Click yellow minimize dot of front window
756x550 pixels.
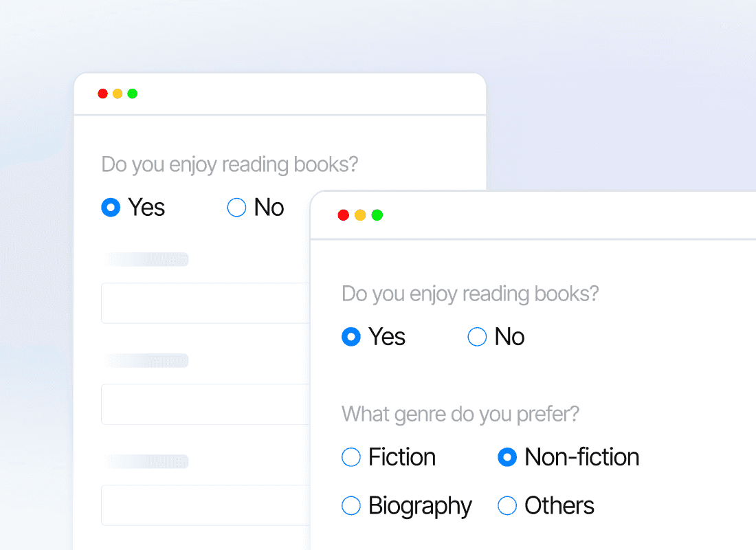pos(360,215)
